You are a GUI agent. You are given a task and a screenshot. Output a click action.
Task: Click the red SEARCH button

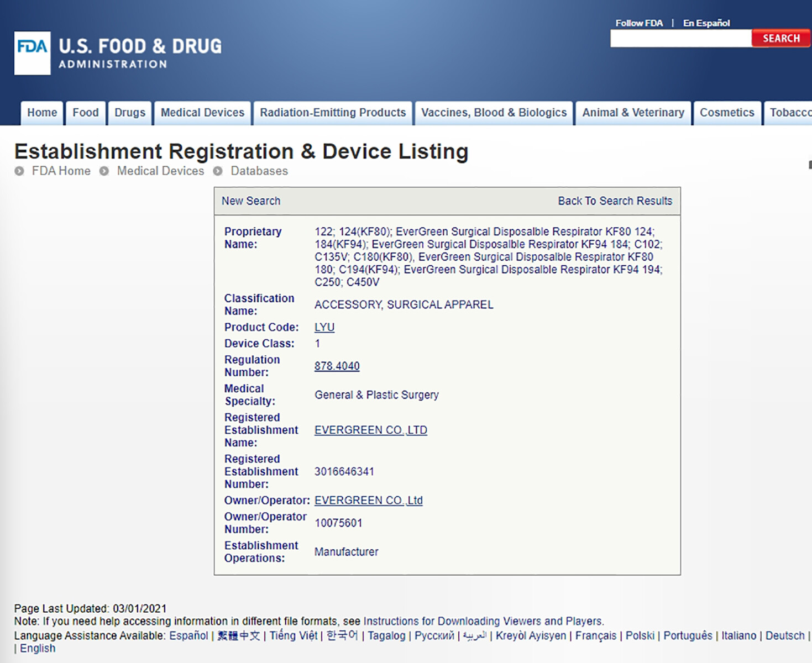tap(781, 38)
